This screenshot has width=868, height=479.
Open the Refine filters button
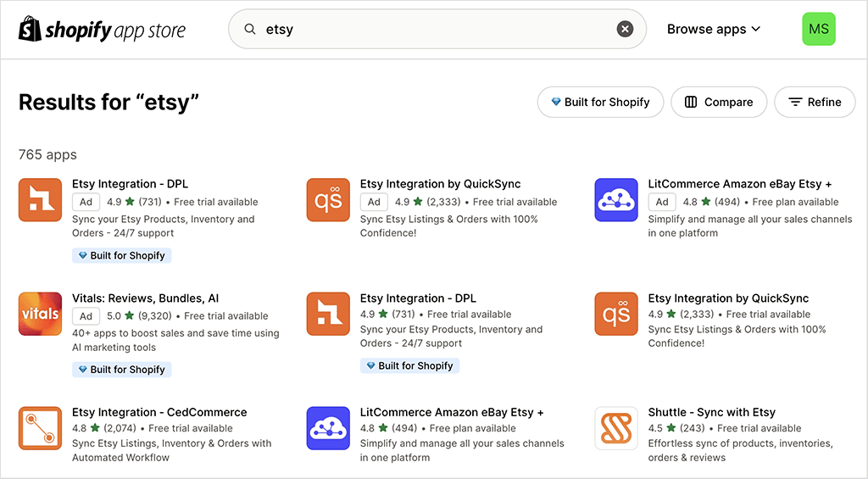[x=815, y=102]
